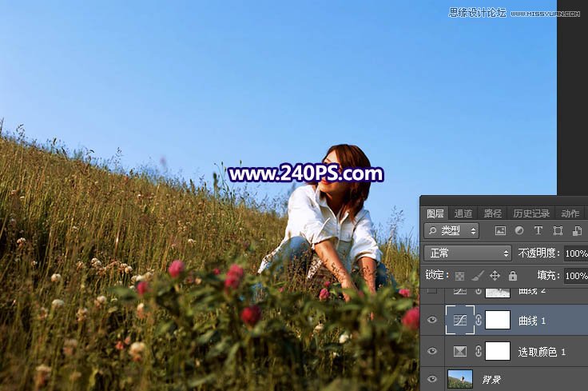This screenshot has height=391, width=588.
Task: Filter layers by smart object icon
Action: (x=577, y=231)
